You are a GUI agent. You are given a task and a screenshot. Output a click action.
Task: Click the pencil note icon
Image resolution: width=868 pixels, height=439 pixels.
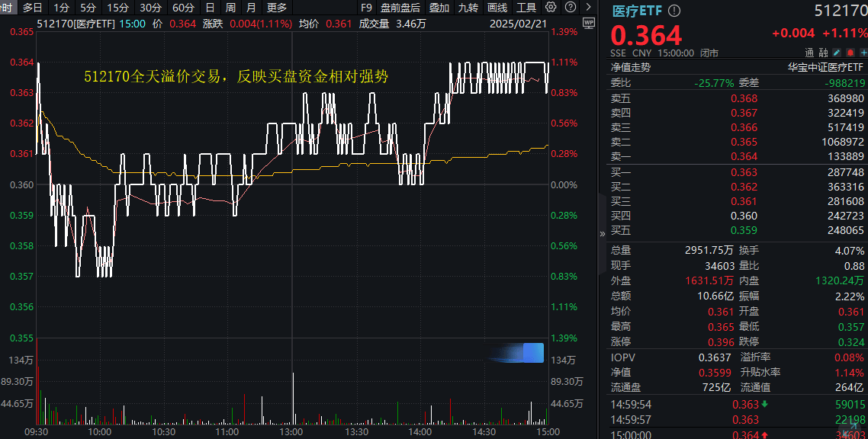click(837, 53)
